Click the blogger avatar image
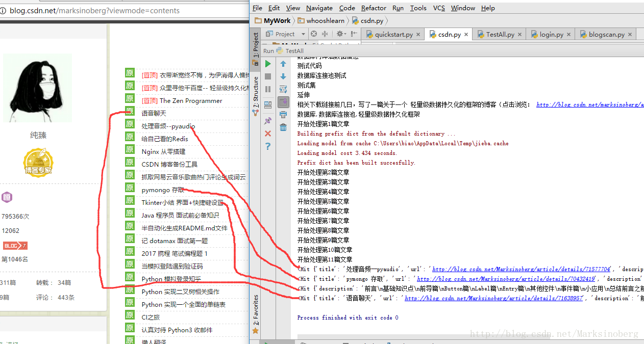The image size is (644, 344). click(x=38, y=88)
